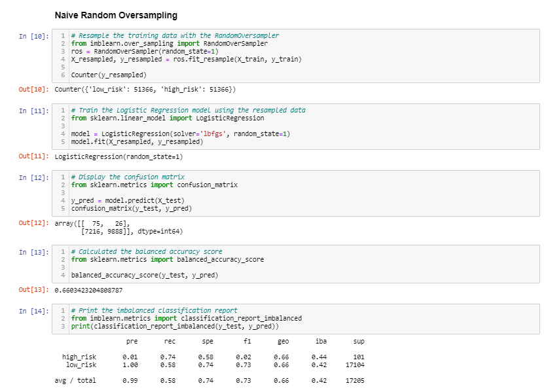Click the LogisticRegression import line
Viewport: 544px width, 392px height.
[x=168, y=118]
